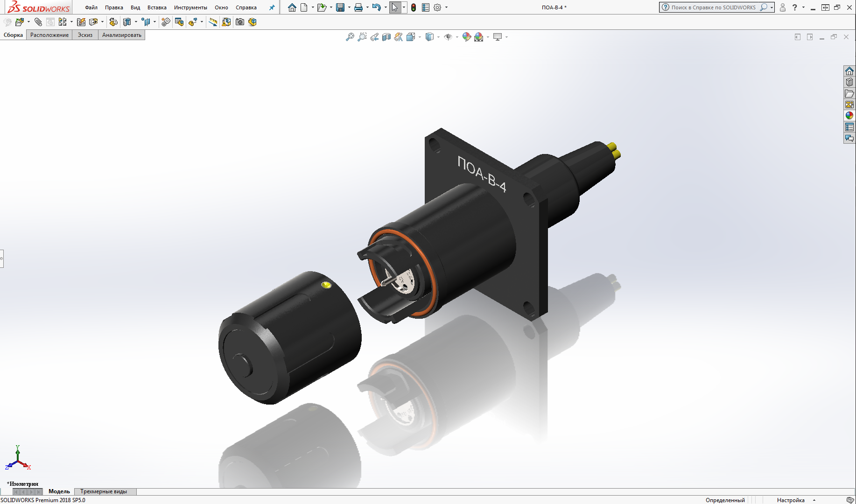Click the Large Assembly Mode yellow icon
Viewport: 856px width, 504px height.
253,22
